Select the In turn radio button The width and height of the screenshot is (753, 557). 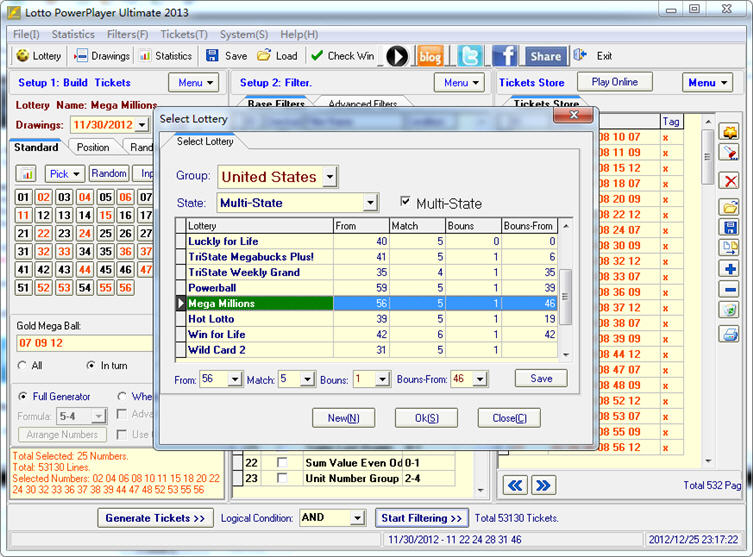[x=90, y=365]
